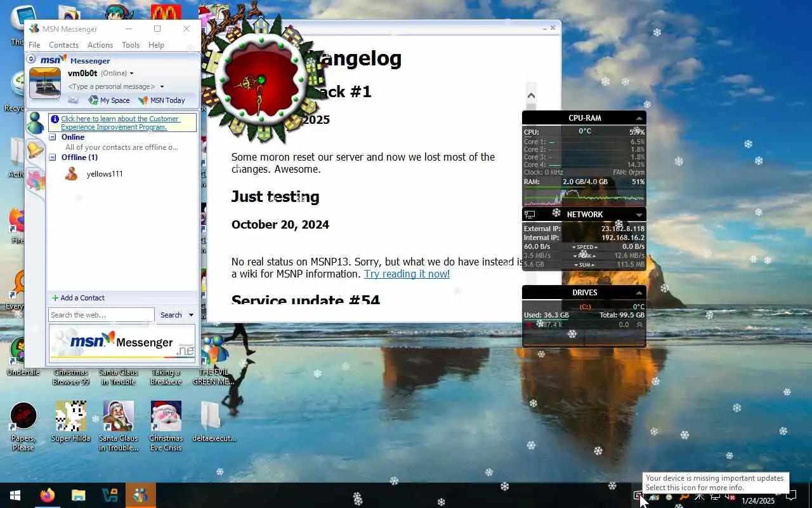Open File Explorer from the taskbar

78,495
